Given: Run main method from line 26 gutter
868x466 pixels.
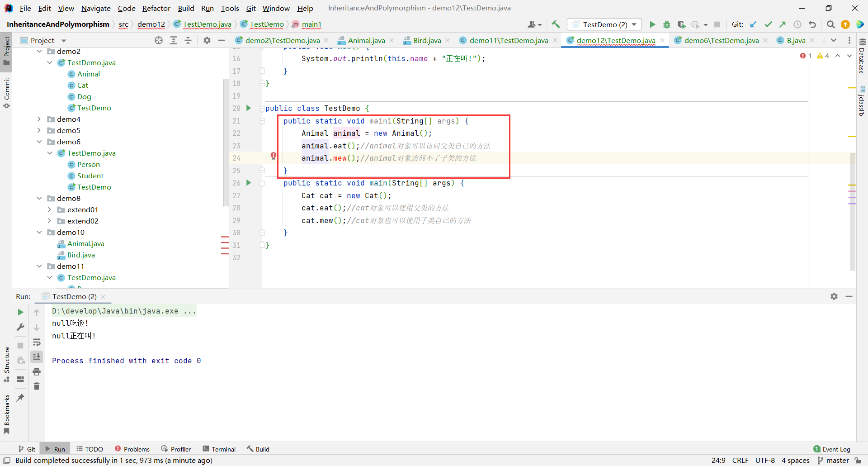Looking at the screenshot, I should 249,183.
